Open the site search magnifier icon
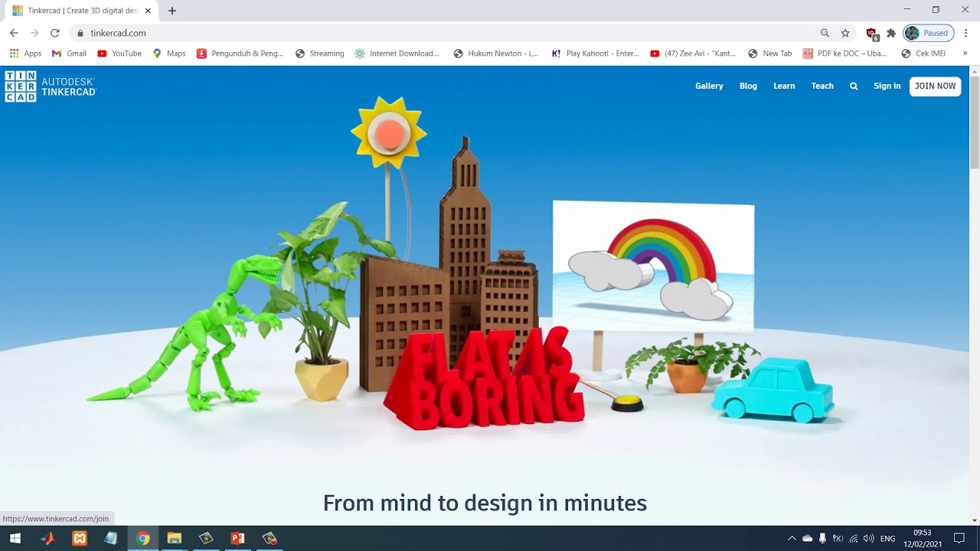Image resolution: width=980 pixels, height=551 pixels. pos(854,86)
